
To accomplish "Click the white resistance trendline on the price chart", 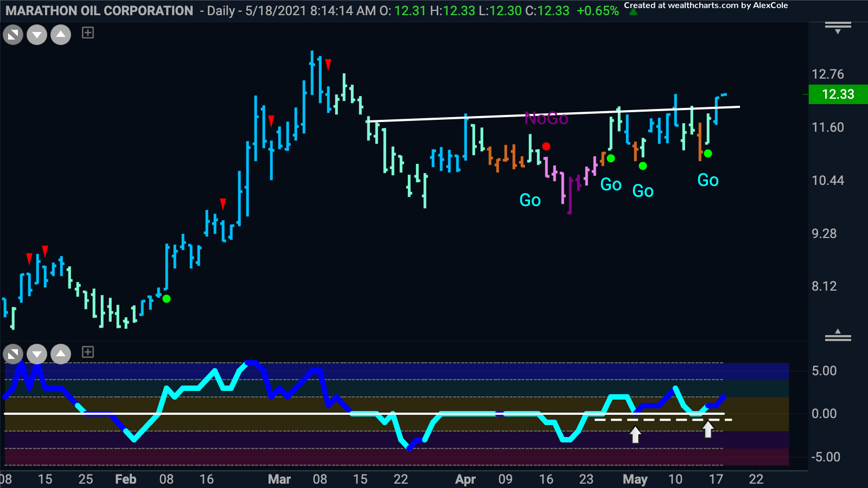I will pyautogui.click(x=553, y=114).
